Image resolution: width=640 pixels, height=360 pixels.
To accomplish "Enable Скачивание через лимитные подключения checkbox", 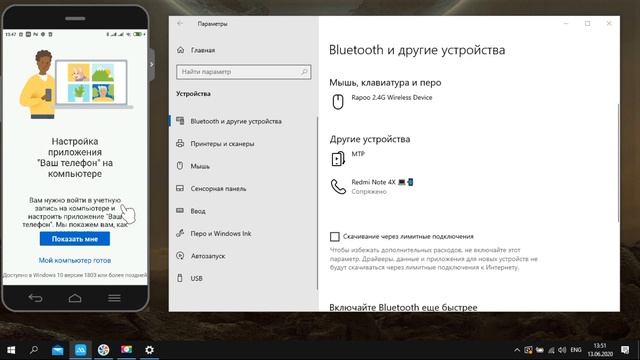I will pos(335,237).
